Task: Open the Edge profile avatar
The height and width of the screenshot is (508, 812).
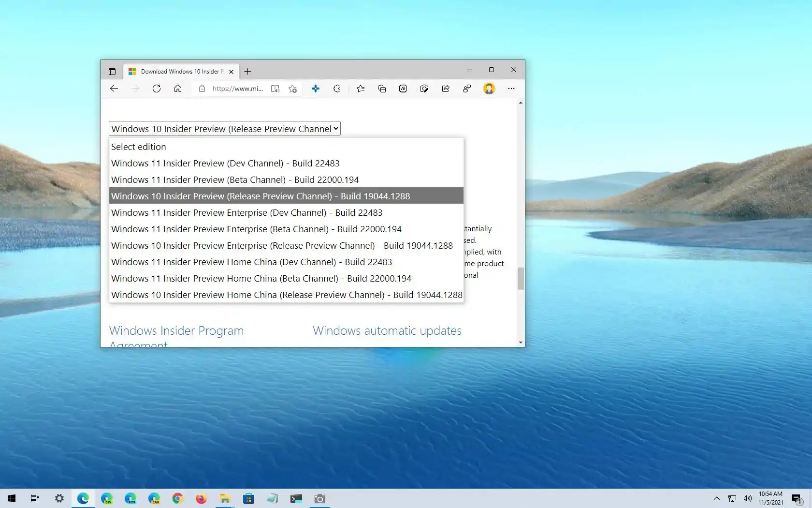Action: point(489,89)
